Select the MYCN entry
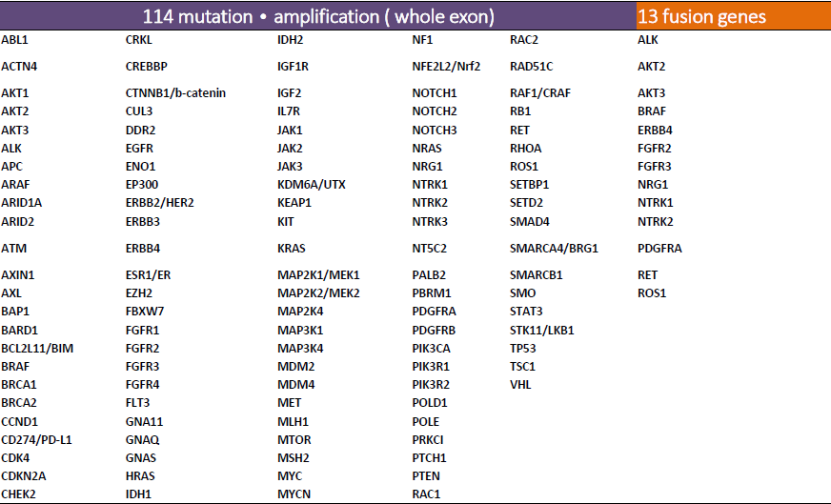This screenshot has width=831, height=504. pyautogui.click(x=294, y=494)
